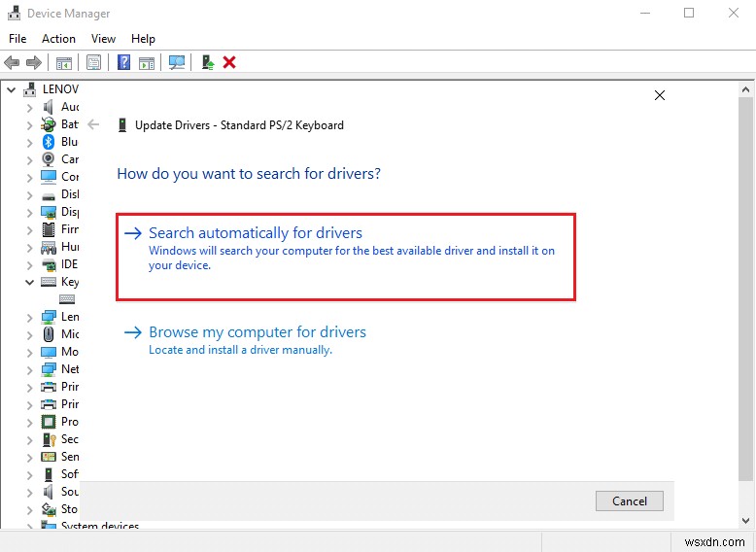Expand the Disl (Disk drives) node
Screen dimensions: 756x552
click(29, 194)
